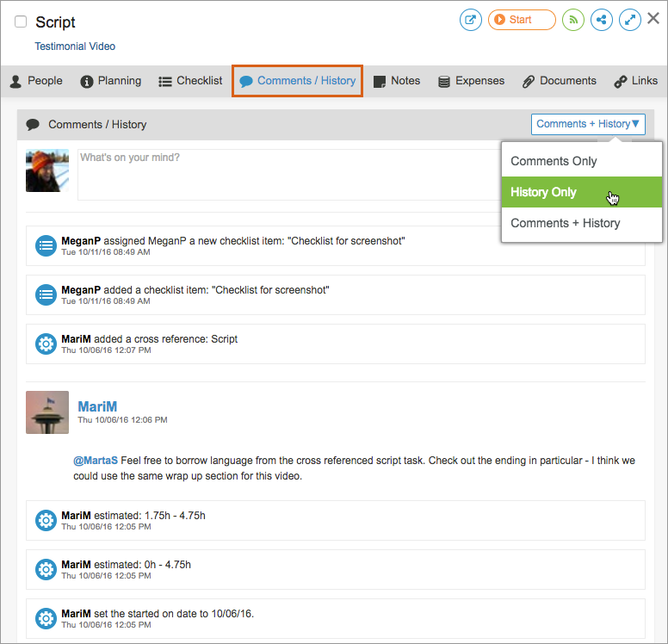Click gear icon beside 'estimated: 1.75h - 4.75h'
This screenshot has width=668, height=644.
(x=46, y=520)
